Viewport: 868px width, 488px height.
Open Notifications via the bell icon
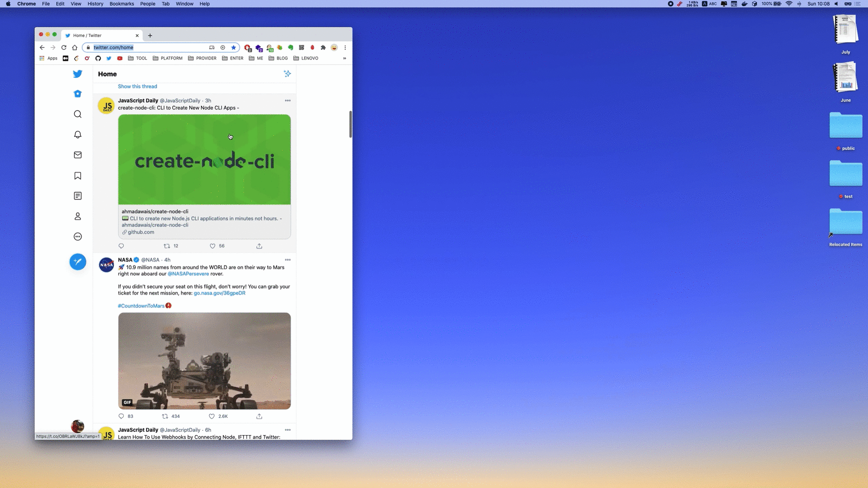(78, 134)
